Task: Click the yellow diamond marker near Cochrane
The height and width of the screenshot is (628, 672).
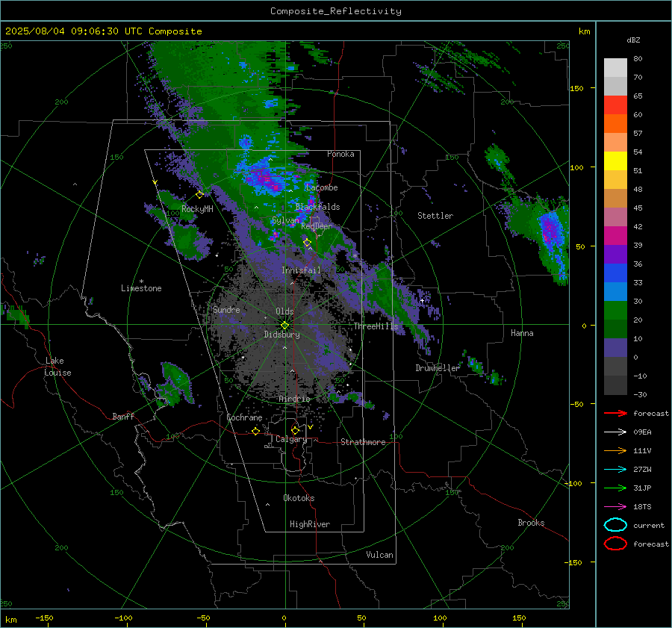Action: (x=256, y=431)
